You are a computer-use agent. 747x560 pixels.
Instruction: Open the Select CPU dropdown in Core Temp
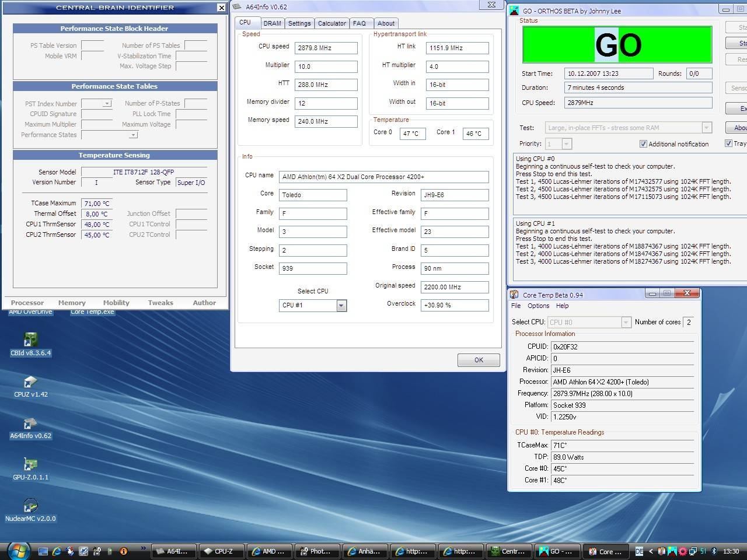626,322
